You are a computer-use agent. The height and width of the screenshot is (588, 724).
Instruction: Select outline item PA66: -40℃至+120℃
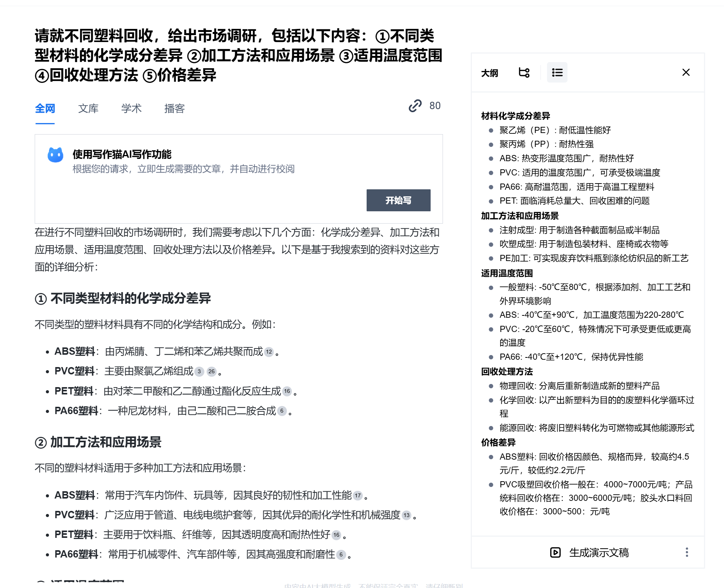pos(571,357)
